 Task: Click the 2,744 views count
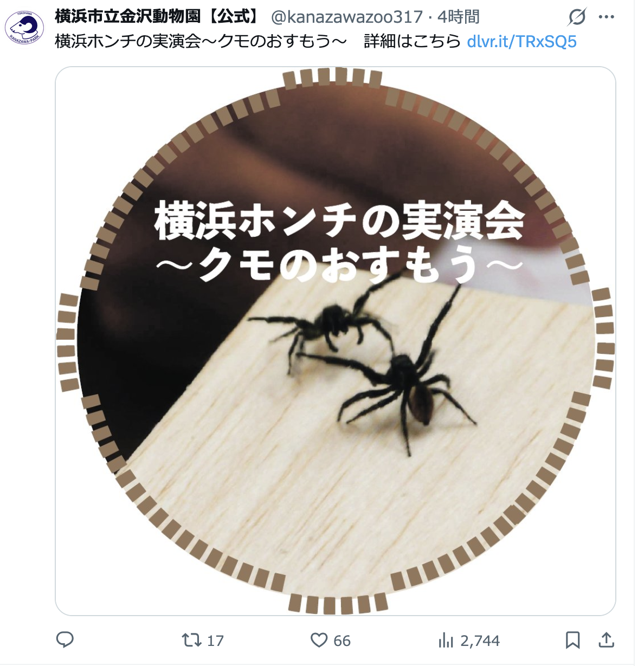[x=480, y=641]
